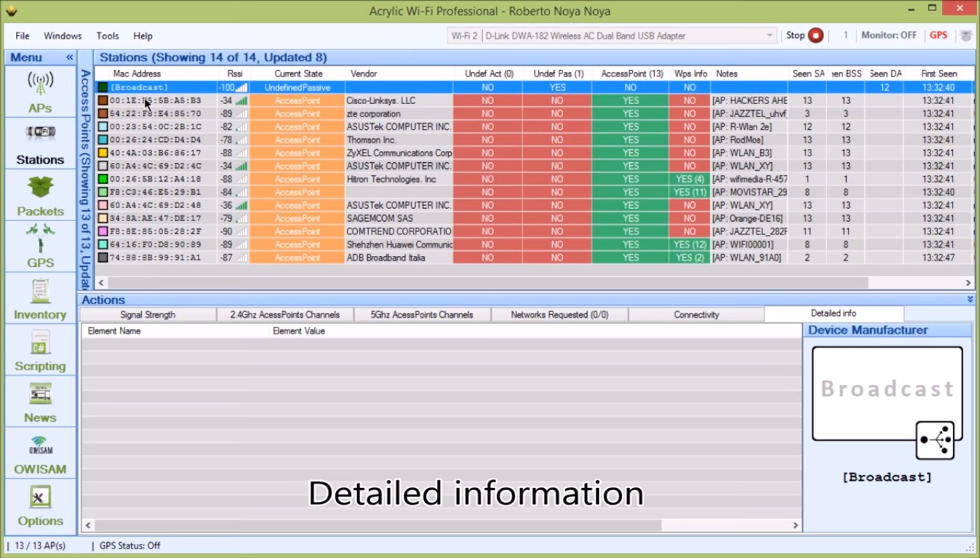
Task: Collapse the Menu sidebar with chevrons
Action: (x=70, y=57)
